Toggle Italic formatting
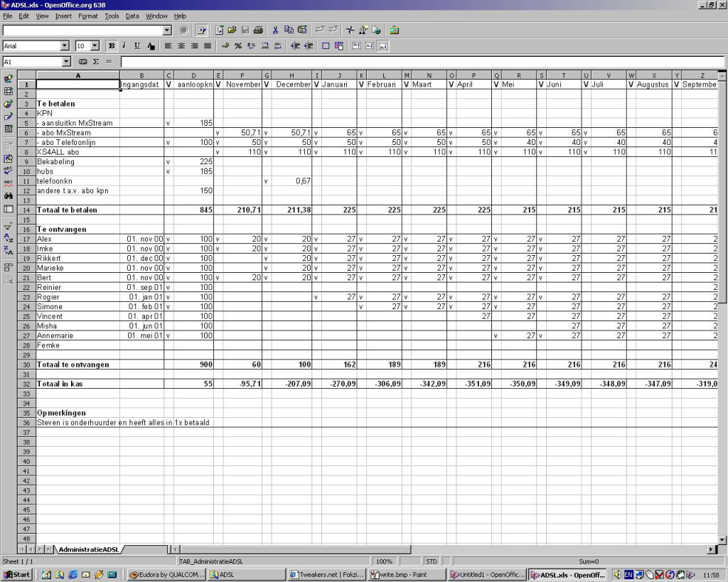The width and height of the screenshot is (728, 582). click(124, 46)
